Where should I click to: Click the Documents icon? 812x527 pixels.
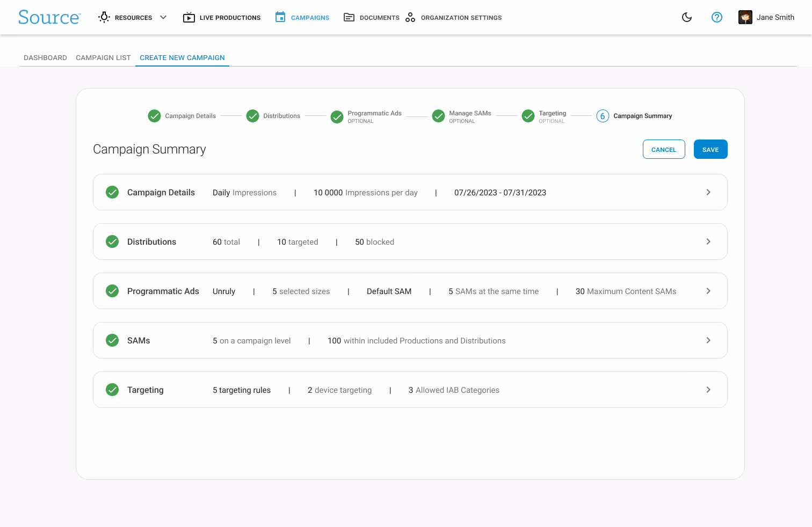point(349,17)
